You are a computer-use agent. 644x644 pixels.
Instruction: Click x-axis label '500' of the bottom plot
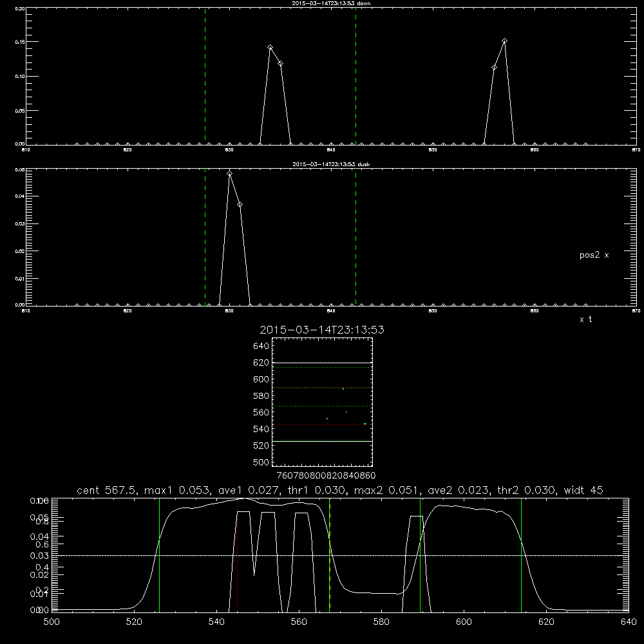52,622
